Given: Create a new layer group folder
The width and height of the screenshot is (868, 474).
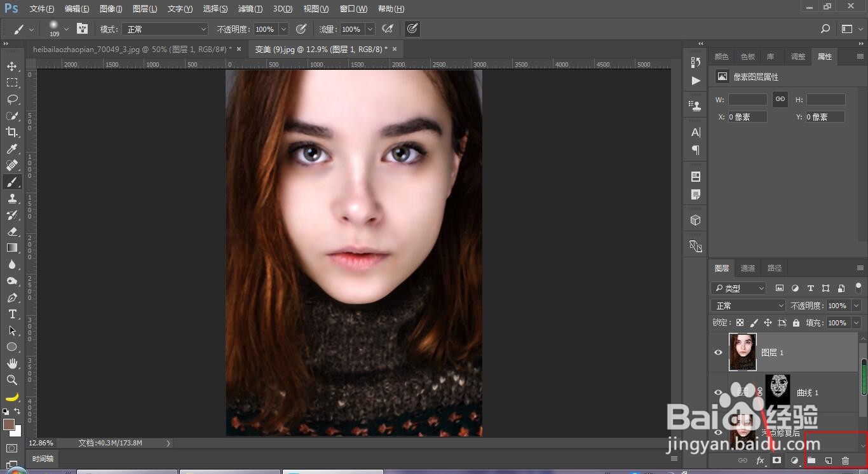Looking at the screenshot, I should click(x=811, y=460).
